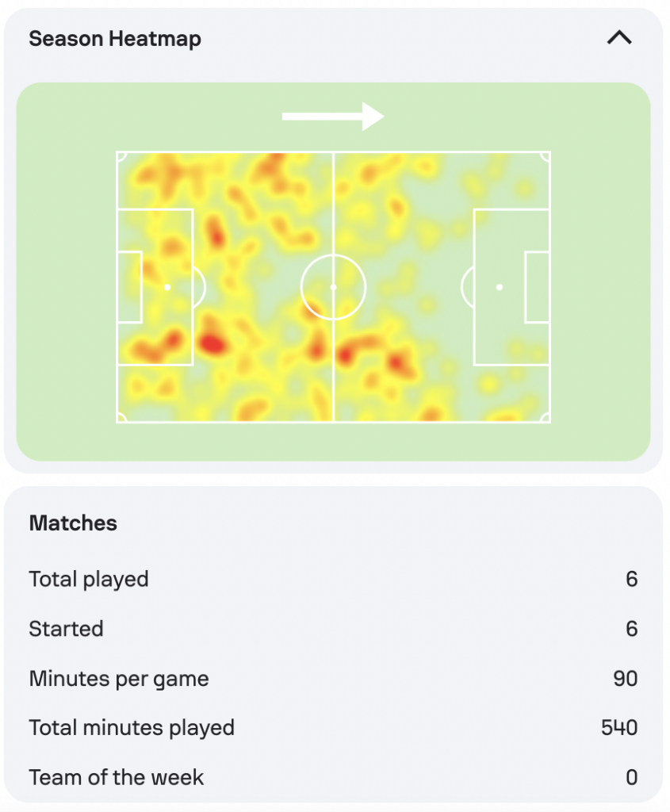The image size is (670, 812).
Task: Click the Matches section heading
Action: 73,523
